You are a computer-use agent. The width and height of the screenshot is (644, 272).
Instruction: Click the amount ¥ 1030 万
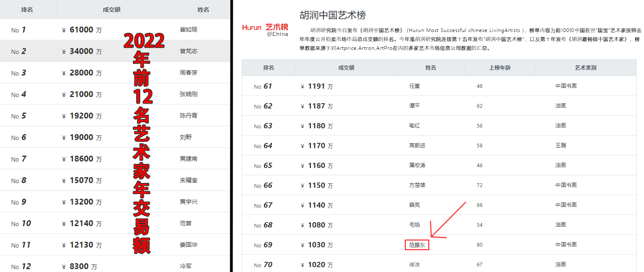317,245
